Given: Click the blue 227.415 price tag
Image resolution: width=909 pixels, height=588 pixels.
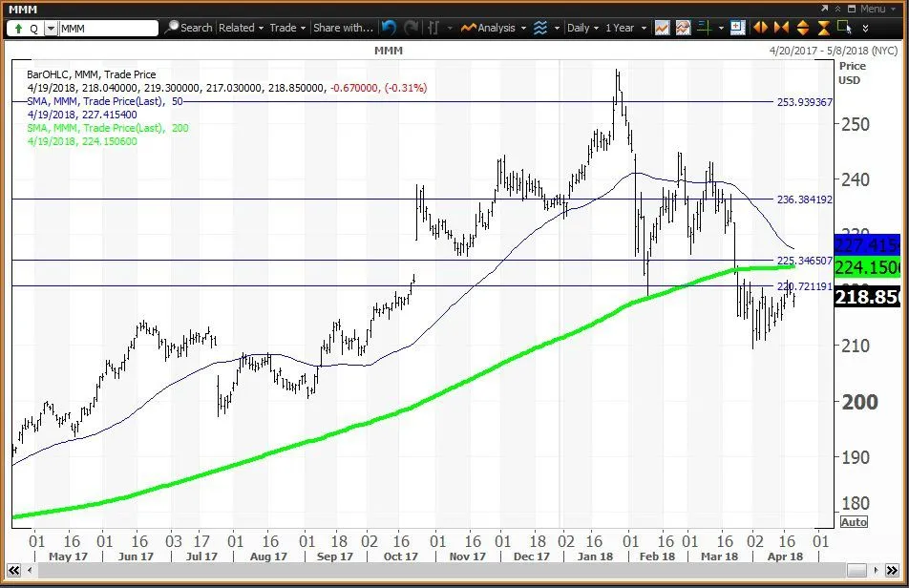Looking at the screenshot, I should tap(867, 245).
